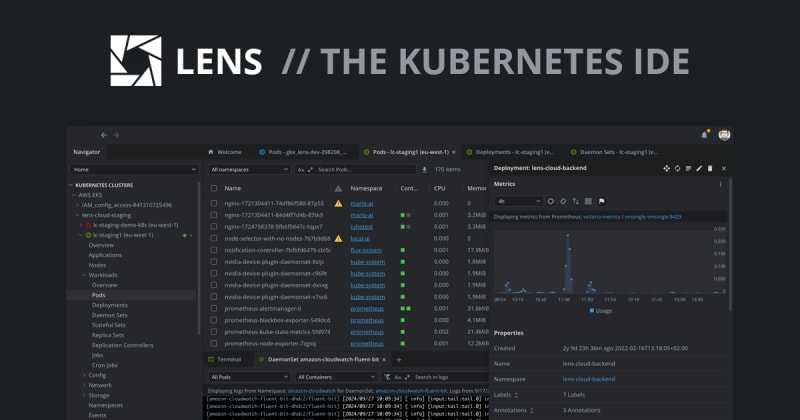Tick the select-all checkbox in table header

point(213,188)
